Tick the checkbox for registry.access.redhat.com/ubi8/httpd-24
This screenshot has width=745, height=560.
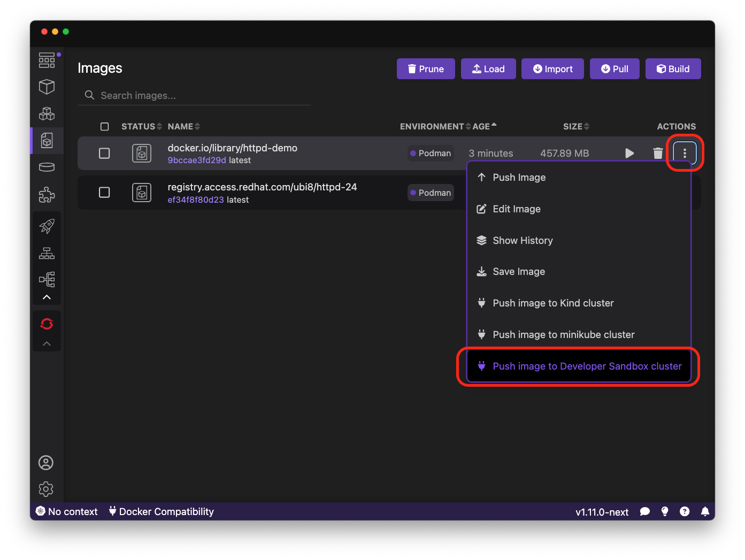104,193
